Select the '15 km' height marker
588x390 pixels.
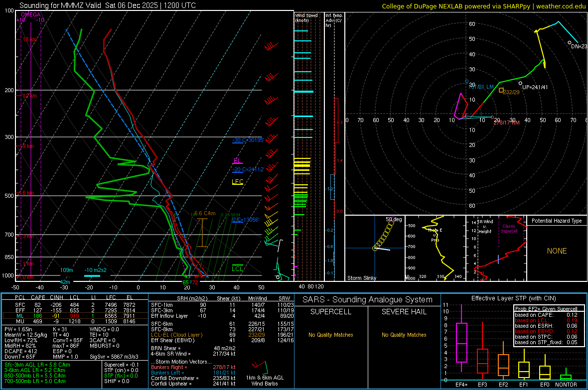point(29,39)
